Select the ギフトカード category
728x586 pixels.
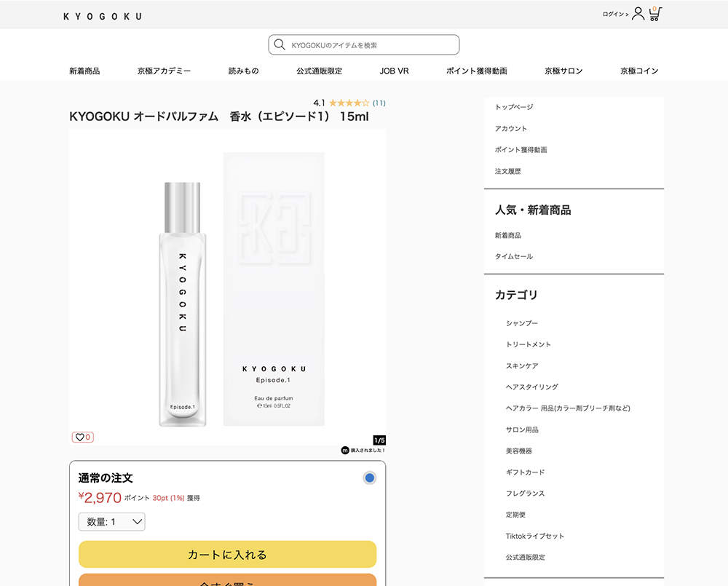point(525,472)
